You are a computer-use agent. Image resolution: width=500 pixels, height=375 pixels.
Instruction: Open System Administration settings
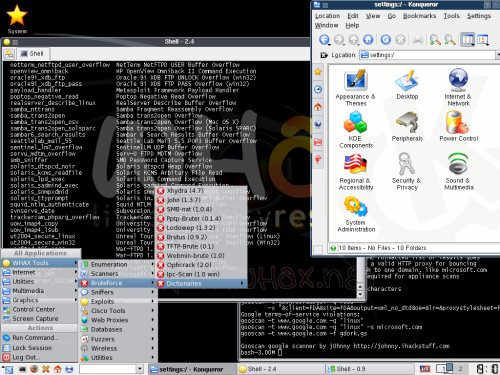[356, 214]
